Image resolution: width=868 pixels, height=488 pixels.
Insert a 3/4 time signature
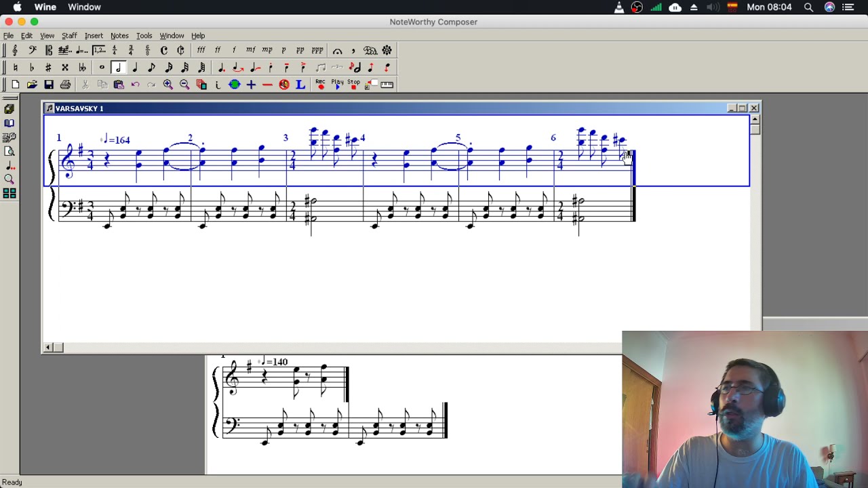click(x=131, y=50)
